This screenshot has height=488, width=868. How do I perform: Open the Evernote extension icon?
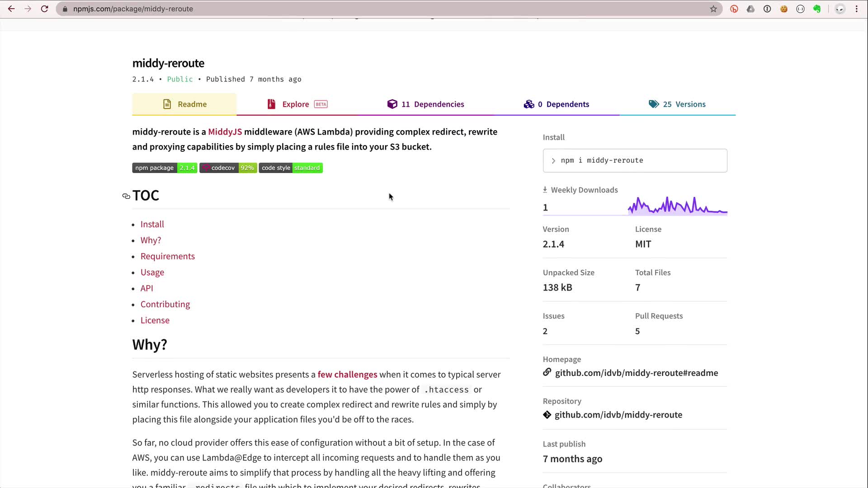coord(817,9)
